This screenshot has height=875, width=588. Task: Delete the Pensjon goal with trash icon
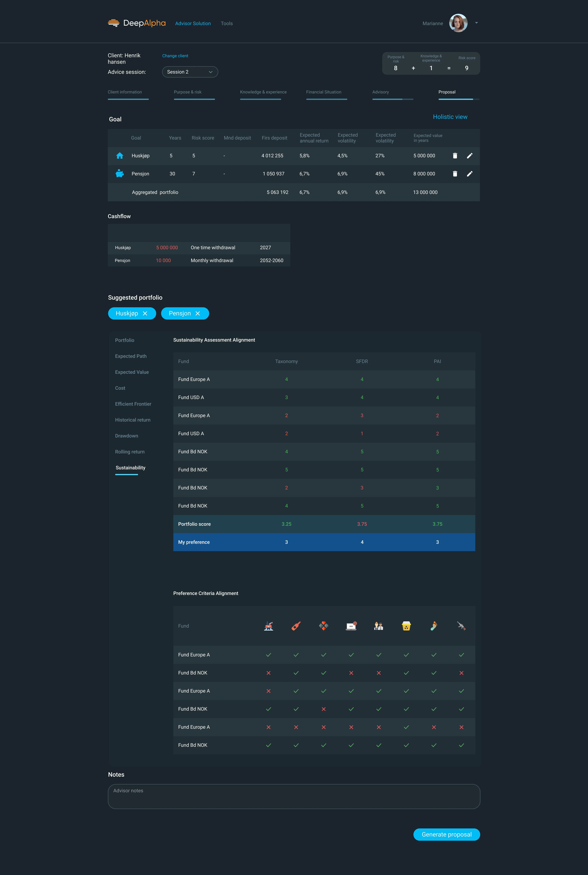tap(455, 174)
